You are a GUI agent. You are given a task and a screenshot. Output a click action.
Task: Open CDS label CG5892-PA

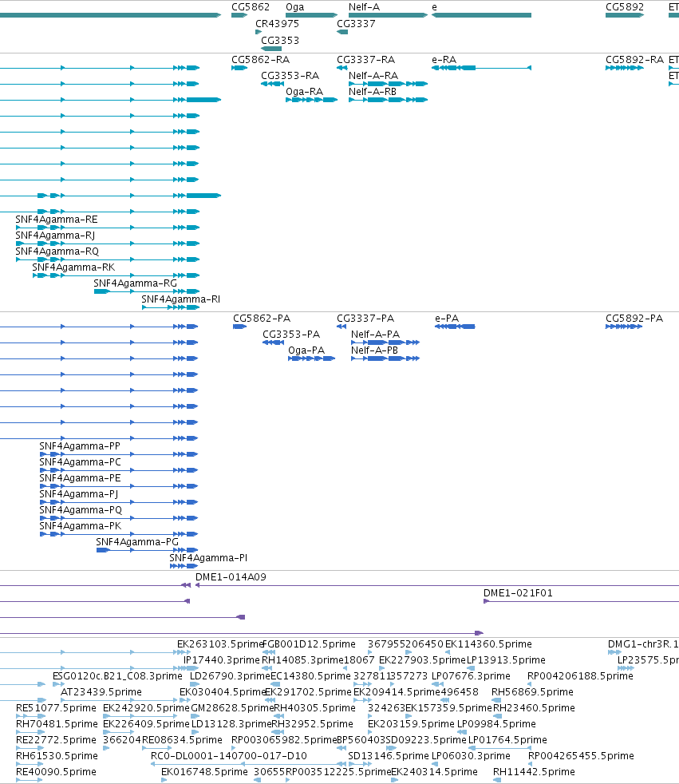pos(634,319)
